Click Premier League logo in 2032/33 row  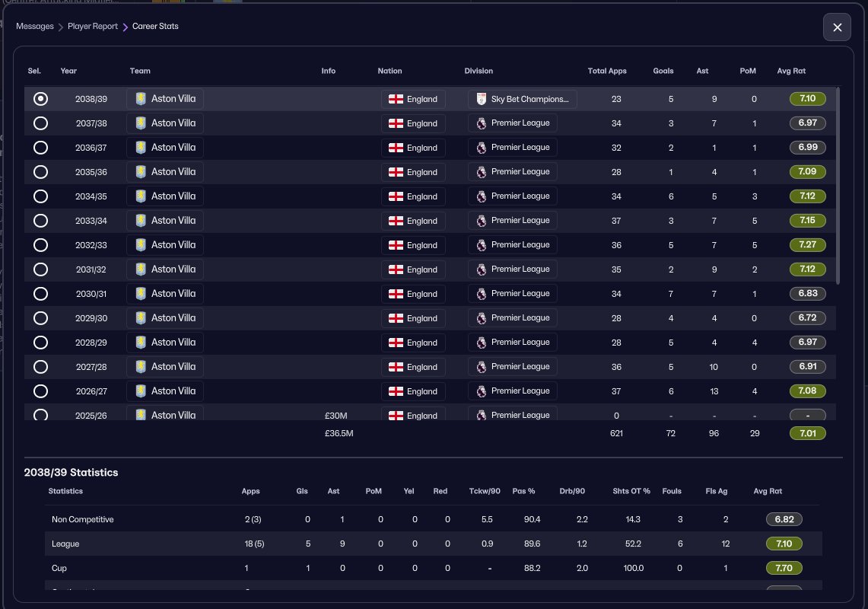pyautogui.click(x=482, y=245)
